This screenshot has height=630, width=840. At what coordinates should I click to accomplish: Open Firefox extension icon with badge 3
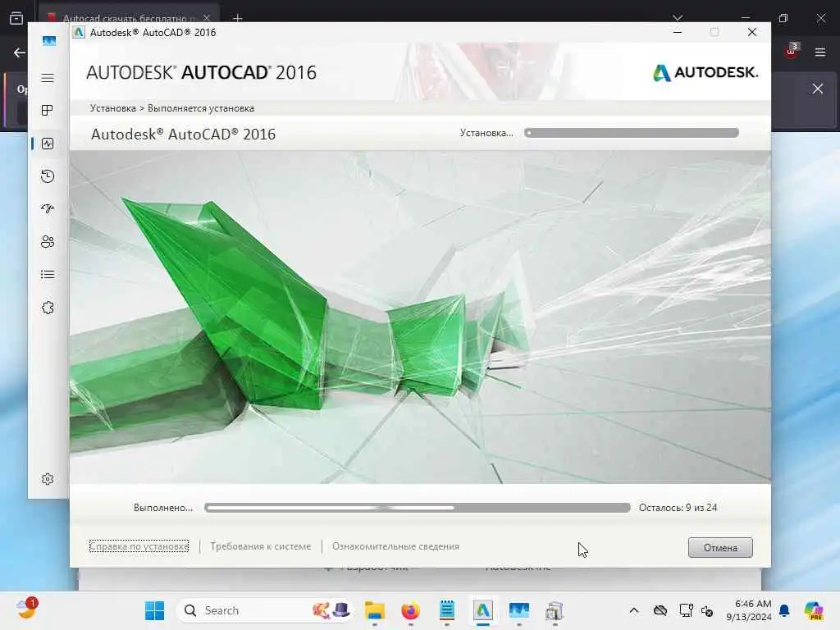[x=792, y=52]
